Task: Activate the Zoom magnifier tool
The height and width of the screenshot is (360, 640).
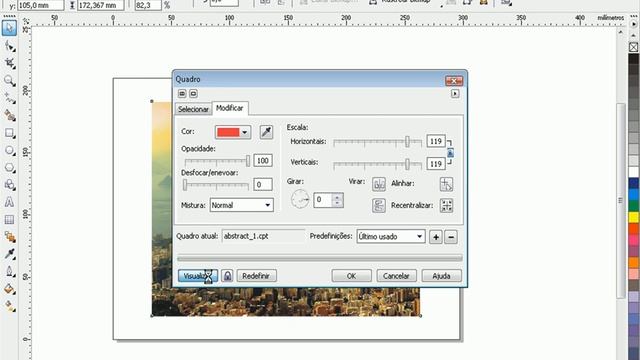Action: coord(9,80)
